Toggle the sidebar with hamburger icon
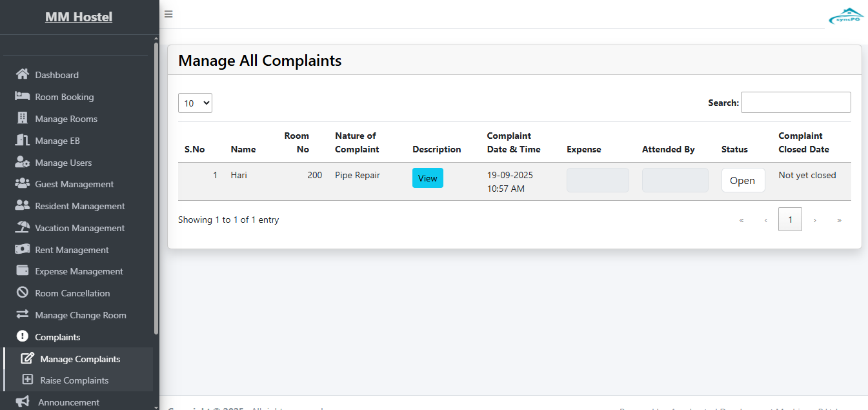Screen dimensions: 868x410 168,14
